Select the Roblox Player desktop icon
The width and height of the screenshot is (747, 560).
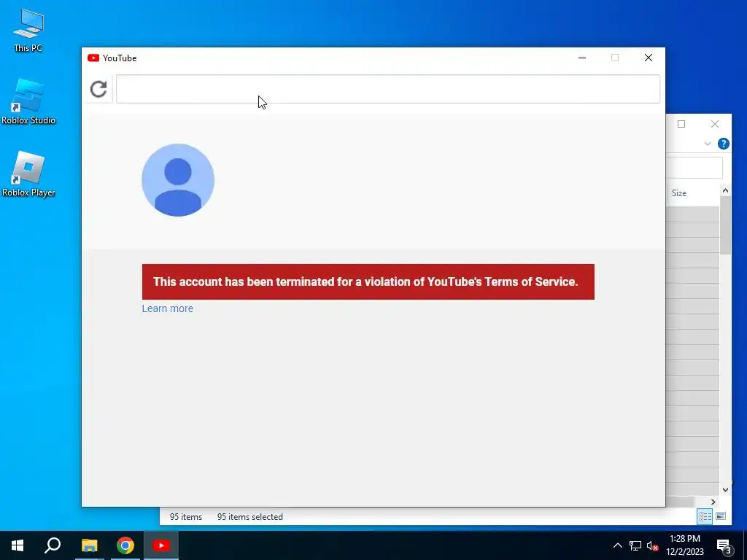pos(28,174)
